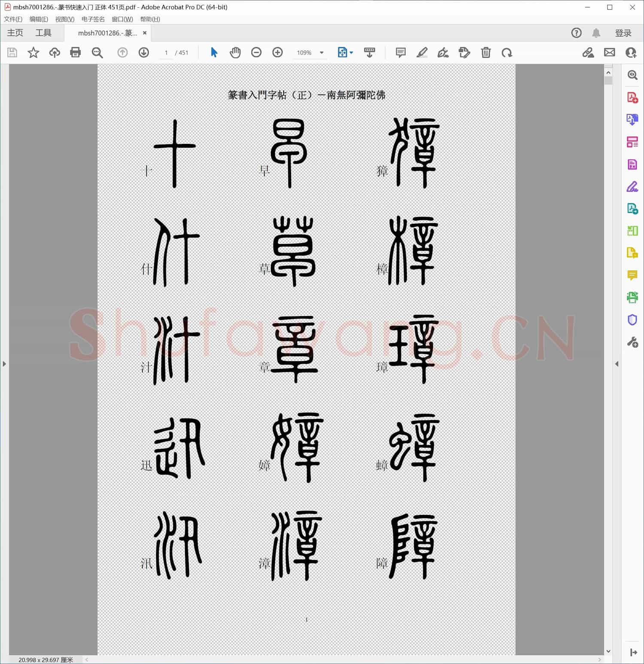Open the Comment tool panel
Image resolution: width=644 pixels, height=664 pixels.
point(632,275)
